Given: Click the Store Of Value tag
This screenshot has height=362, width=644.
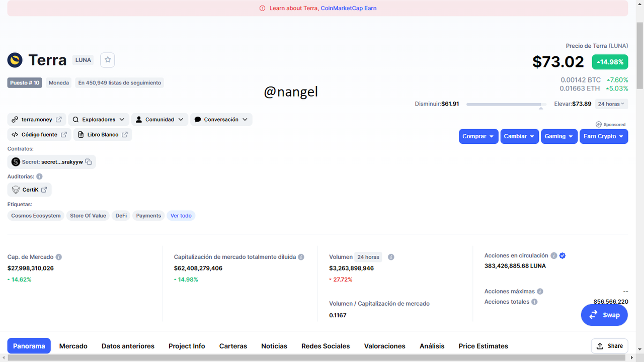Looking at the screenshot, I should pyautogui.click(x=88, y=216).
